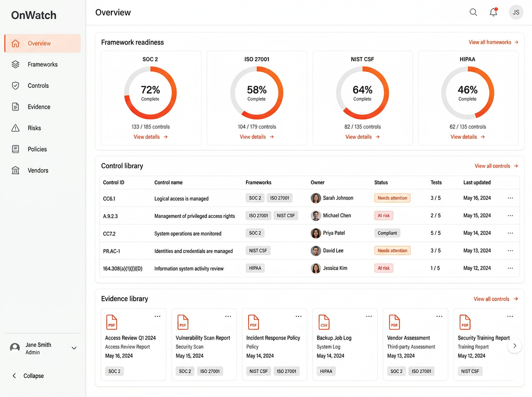Collapse the sidebar
The height and width of the screenshot is (397, 532).
click(28, 376)
